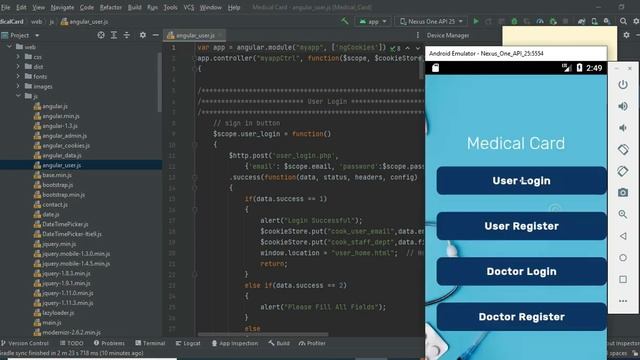Image resolution: width=640 pixels, height=360 pixels.
Task: Rotate emulator left icon
Action: click(x=623, y=149)
